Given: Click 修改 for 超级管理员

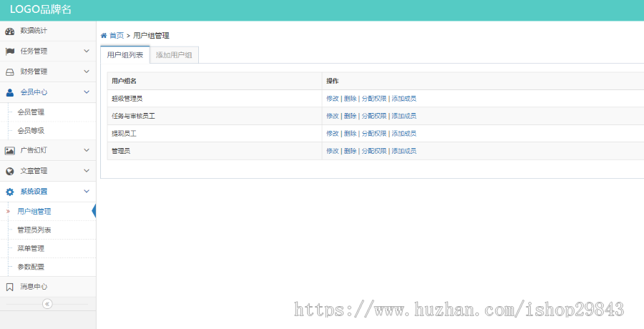Looking at the screenshot, I should click(x=332, y=99).
